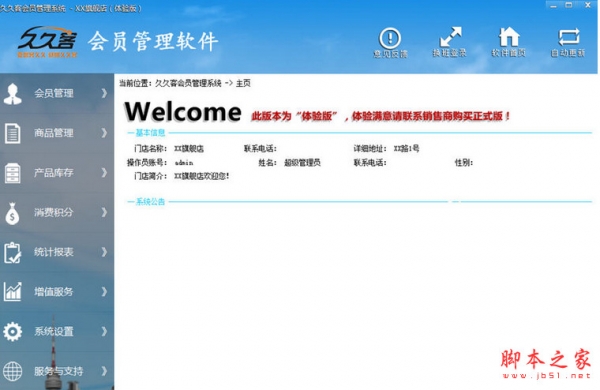Expand the 系统设置 chevron
Screen dimensions: 600x390
[x=104, y=331]
